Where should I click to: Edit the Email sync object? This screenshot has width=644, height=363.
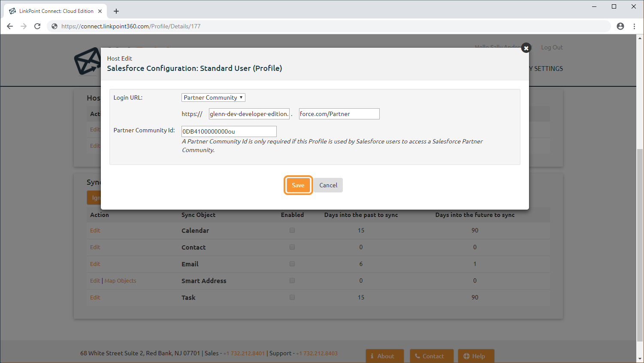point(95,264)
